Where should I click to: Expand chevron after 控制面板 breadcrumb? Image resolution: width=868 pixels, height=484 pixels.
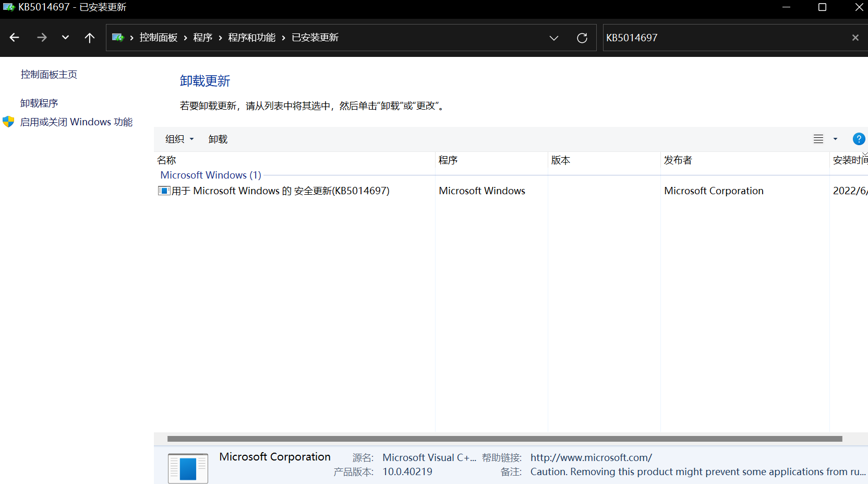click(x=185, y=38)
